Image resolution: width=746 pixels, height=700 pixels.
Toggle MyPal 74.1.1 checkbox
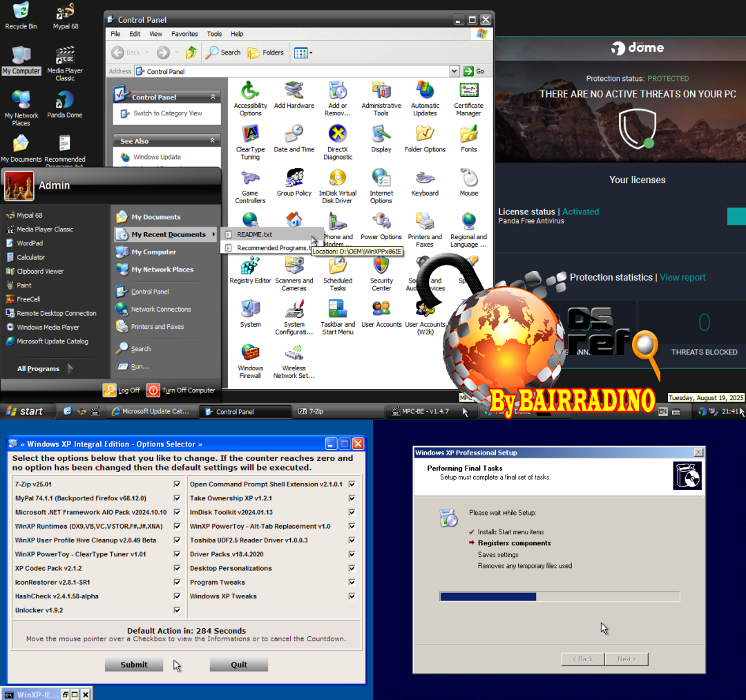(177, 498)
